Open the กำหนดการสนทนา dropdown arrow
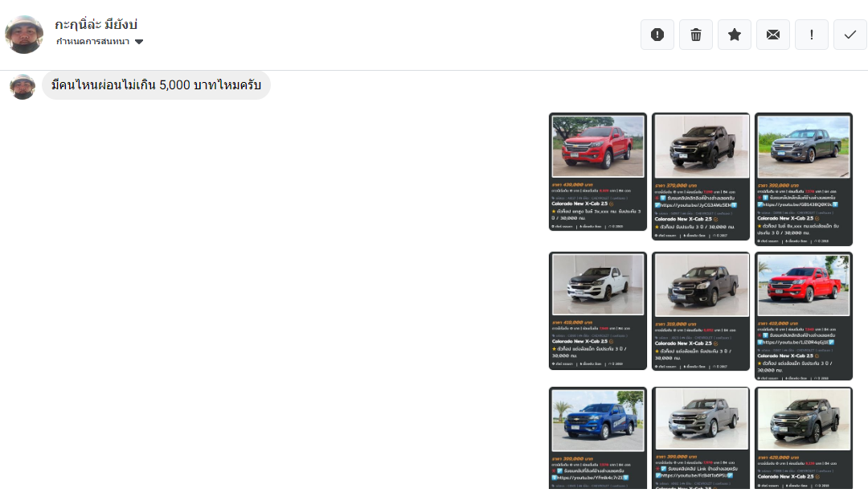Image resolution: width=868 pixels, height=493 pixels. (x=139, y=42)
